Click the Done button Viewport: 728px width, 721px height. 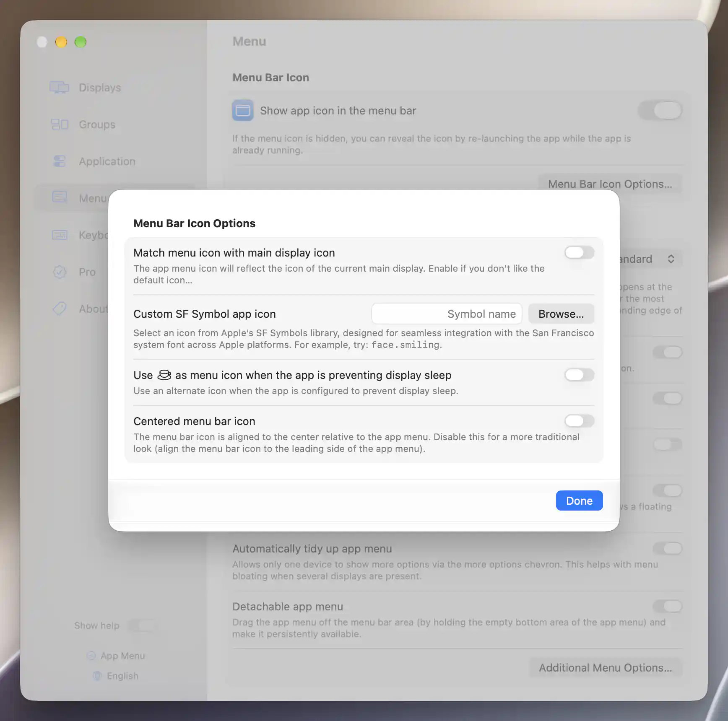coord(579,501)
